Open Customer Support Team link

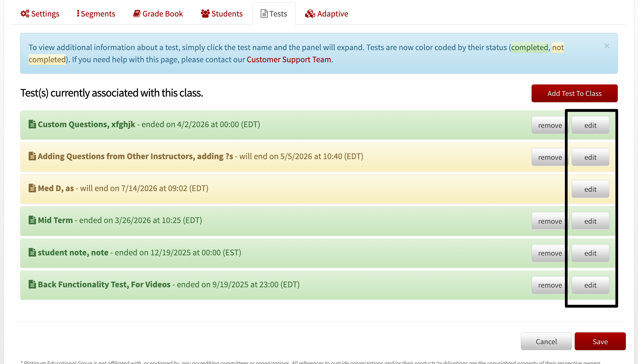click(x=289, y=60)
